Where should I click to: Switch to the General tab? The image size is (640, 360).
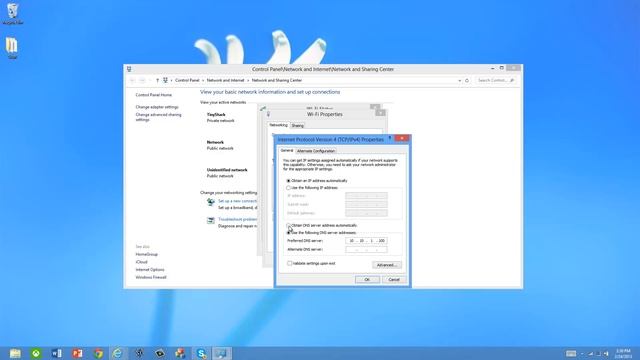pos(287,151)
